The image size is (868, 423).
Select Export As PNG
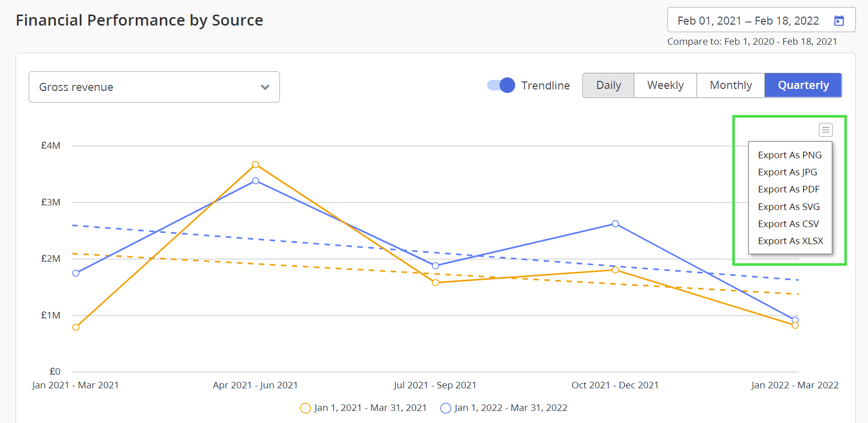790,155
